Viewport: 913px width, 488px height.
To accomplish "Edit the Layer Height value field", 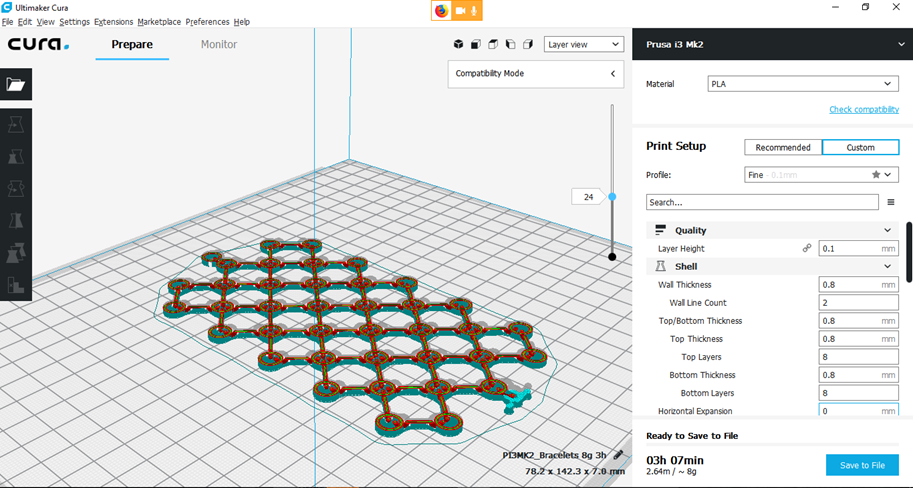I will pyautogui.click(x=858, y=248).
